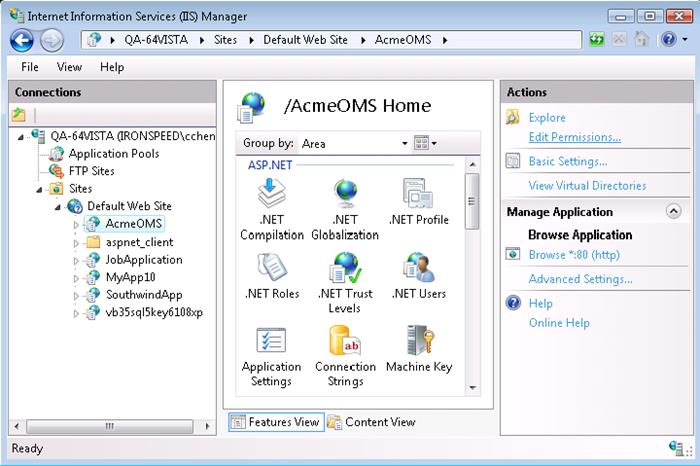Click the feature list scroll down arrow
The image size is (700, 466).
pyautogui.click(x=472, y=387)
